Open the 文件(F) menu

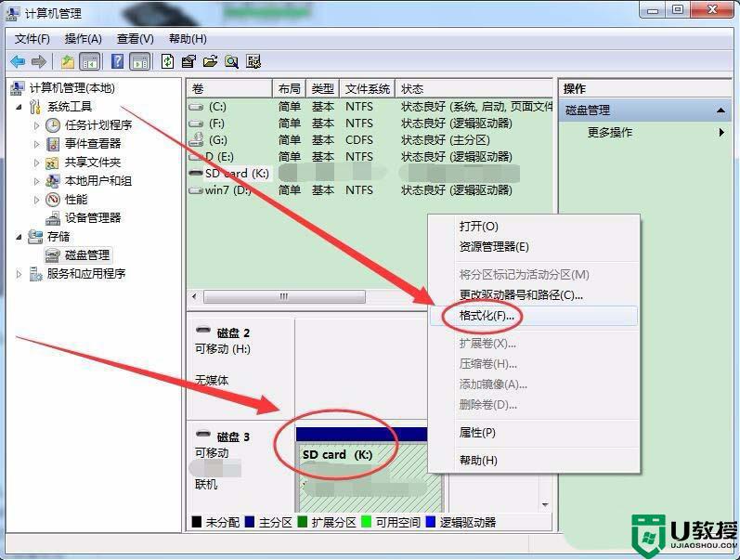(x=32, y=39)
